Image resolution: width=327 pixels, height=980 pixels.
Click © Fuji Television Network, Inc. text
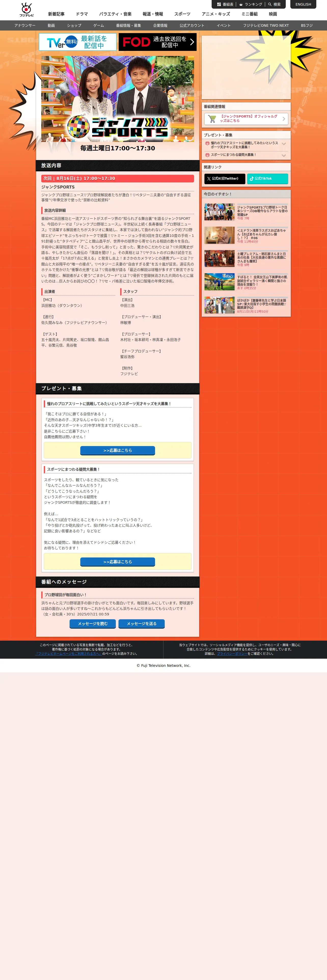pyautogui.click(x=164, y=665)
